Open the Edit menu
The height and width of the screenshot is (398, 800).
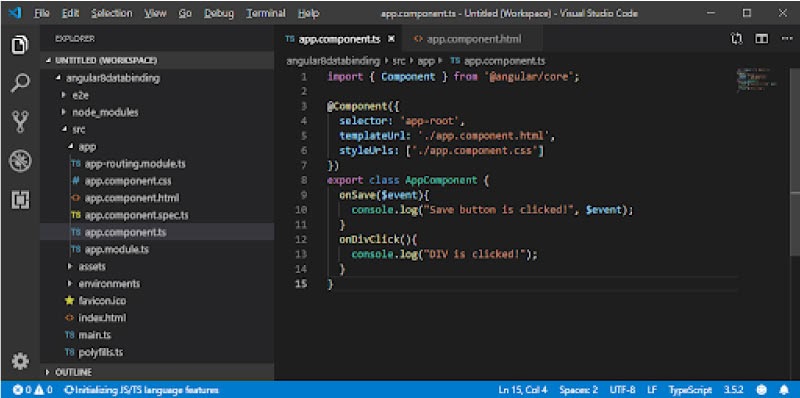pos(71,13)
